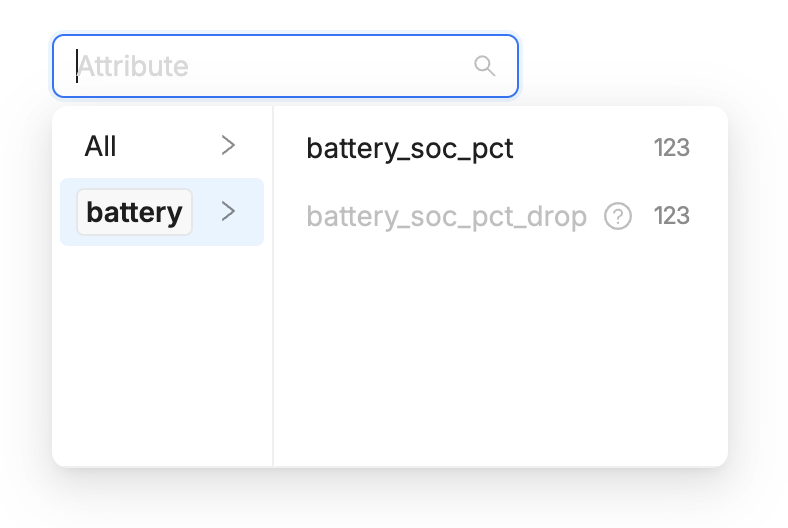Screen dimensions: 788x528
Task: Focus the Attribute search input field
Action: pos(300,66)
